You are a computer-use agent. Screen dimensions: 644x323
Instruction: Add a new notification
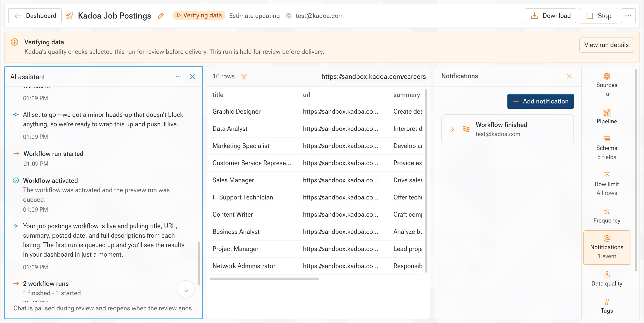click(x=540, y=101)
